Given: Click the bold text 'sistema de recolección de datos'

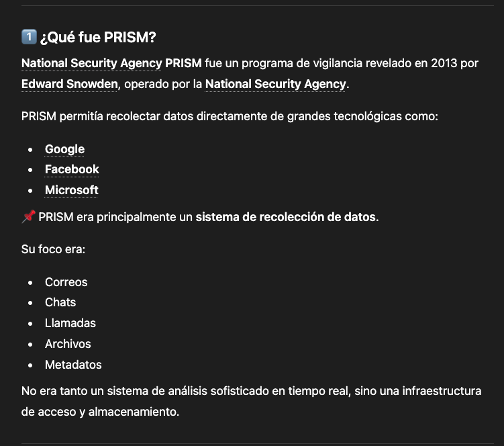Looking at the screenshot, I should (285, 217).
